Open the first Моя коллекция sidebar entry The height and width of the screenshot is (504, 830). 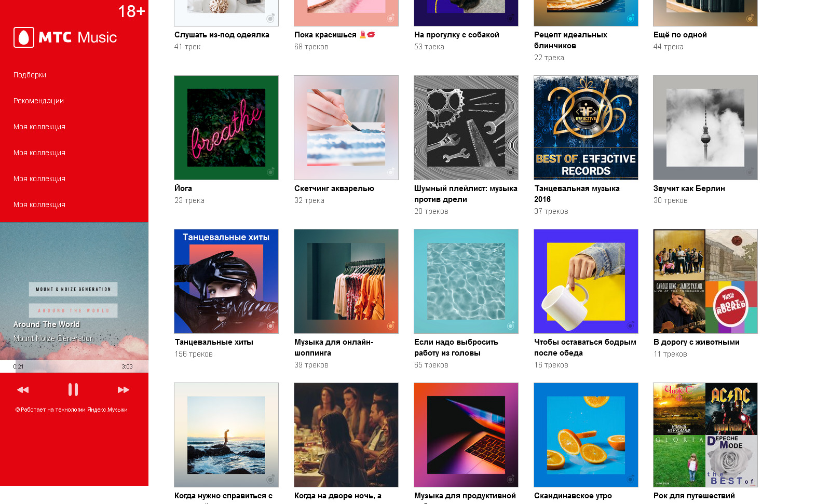click(x=39, y=127)
